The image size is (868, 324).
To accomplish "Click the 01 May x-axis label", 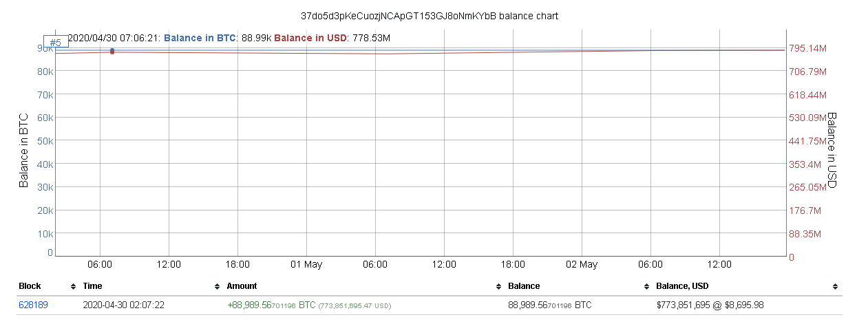I will coord(306,264).
